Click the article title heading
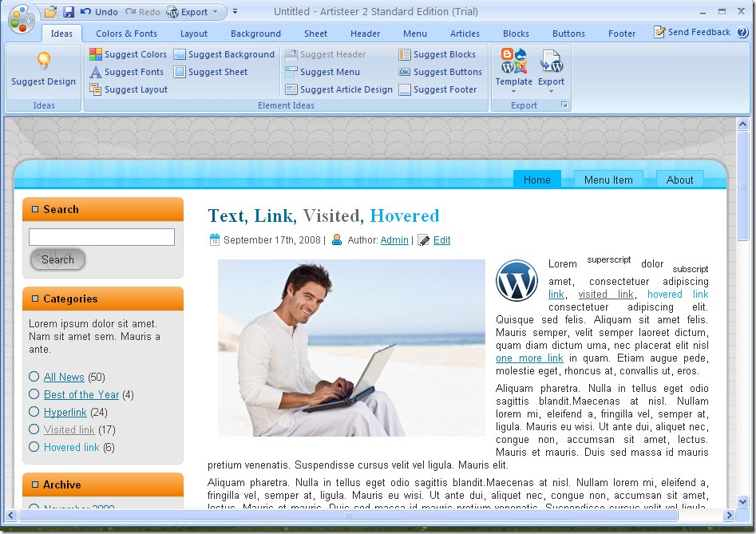This screenshot has height=534, width=756. (323, 216)
